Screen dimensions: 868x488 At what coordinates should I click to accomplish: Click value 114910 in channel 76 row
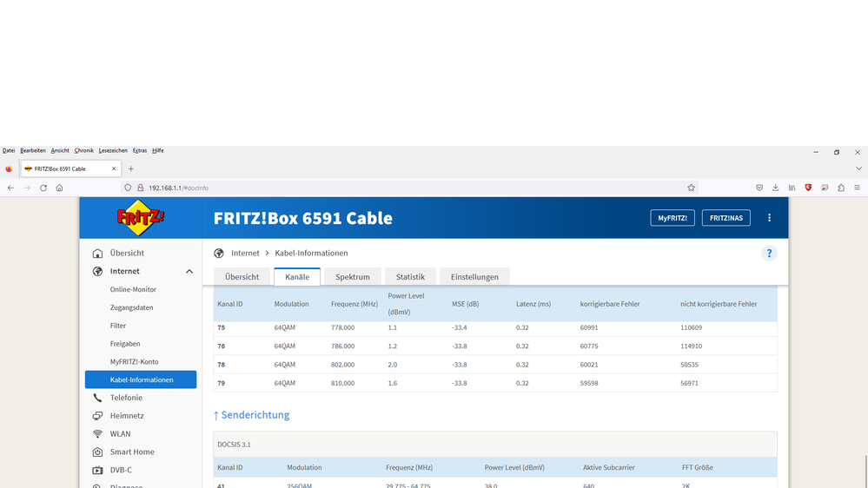click(691, 346)
